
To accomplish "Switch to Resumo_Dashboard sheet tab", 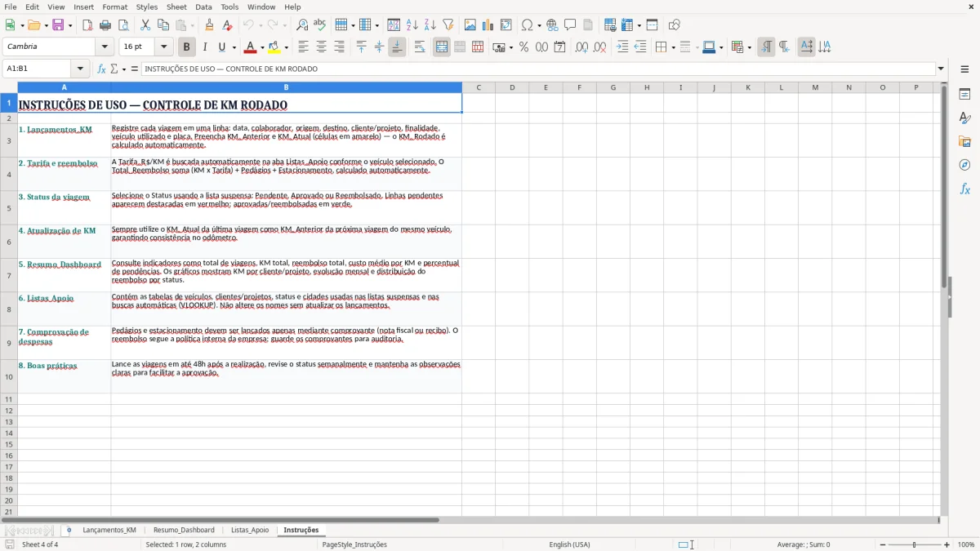I will coord(184,530).
